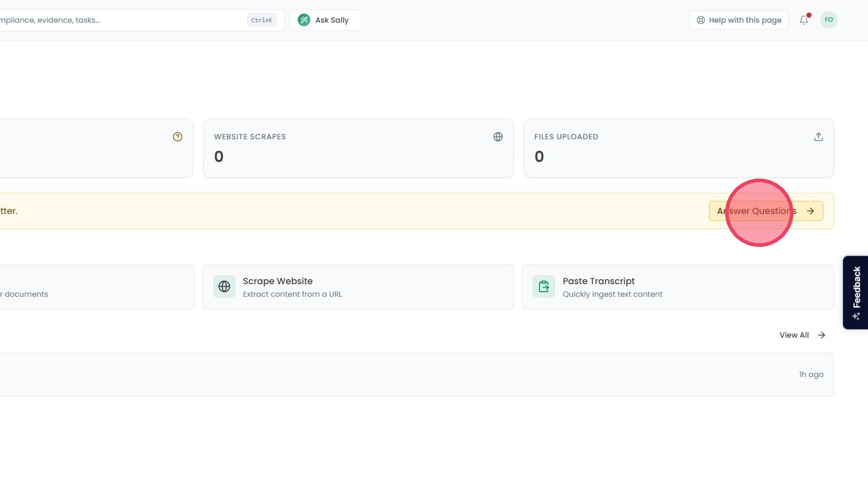Open notifications bell
This screenshot has width=868, height=485.
pyautogui.click(x=804, y=20)
